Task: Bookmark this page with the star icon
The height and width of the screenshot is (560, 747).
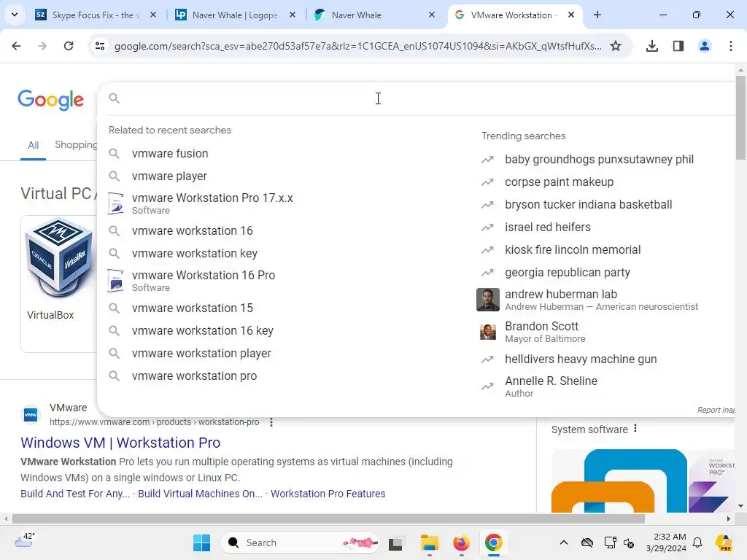Action: point(616,46)
